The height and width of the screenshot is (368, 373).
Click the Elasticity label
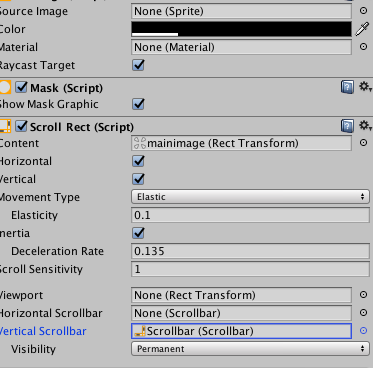tap(34, 215)
